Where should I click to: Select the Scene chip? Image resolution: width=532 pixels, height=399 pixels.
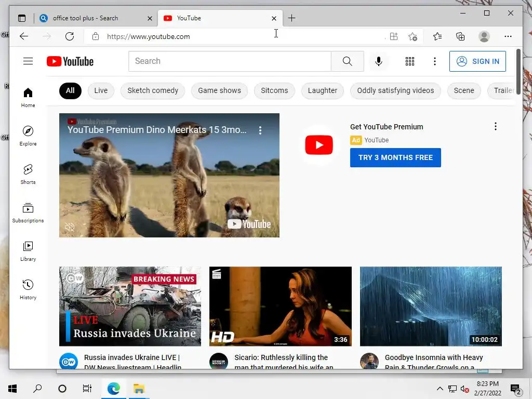tap(464, 90)
